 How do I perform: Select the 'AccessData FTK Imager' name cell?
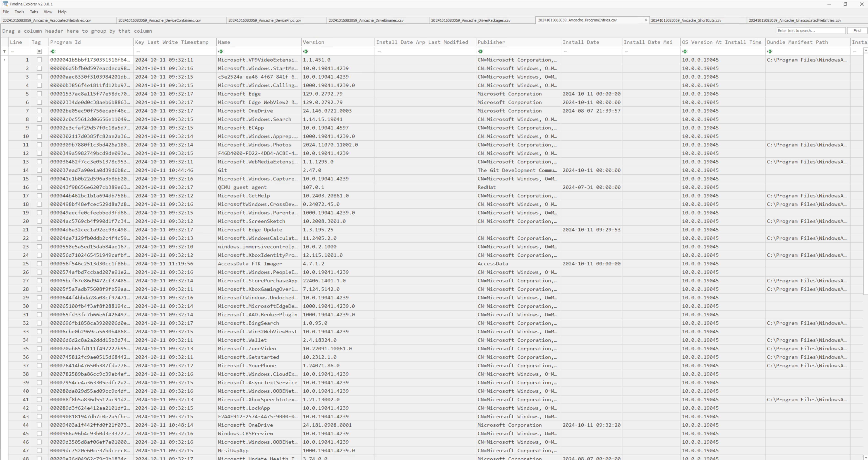(x=259, y=264)
